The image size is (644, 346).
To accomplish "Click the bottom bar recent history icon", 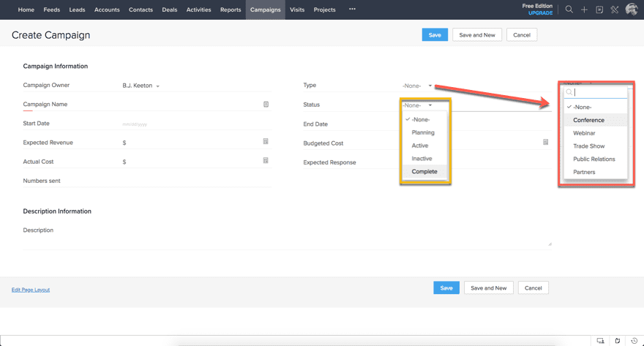I will click(x=634, y=341).
